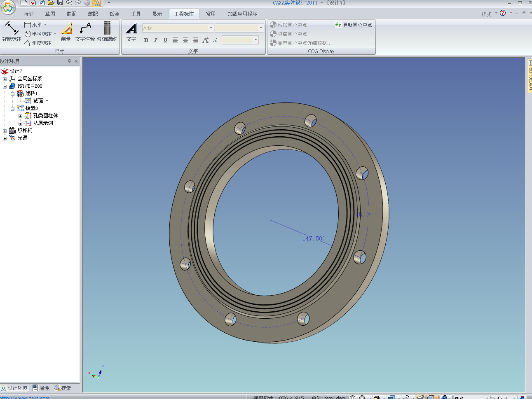Click 更新重心中点 update COG point
Image resolution: width=532 pixels, height=399 pixels.
coord(354,25)
